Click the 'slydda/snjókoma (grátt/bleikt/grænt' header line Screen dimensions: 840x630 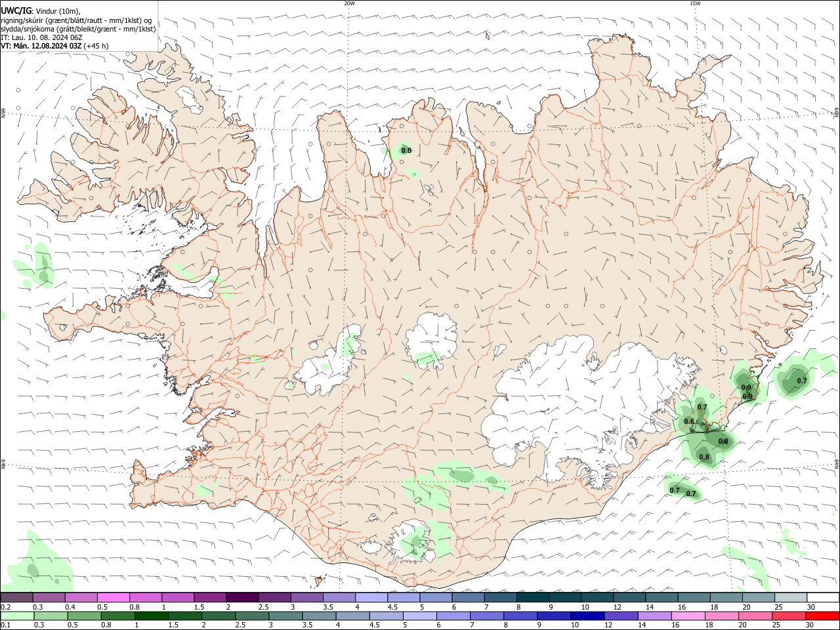78,29
